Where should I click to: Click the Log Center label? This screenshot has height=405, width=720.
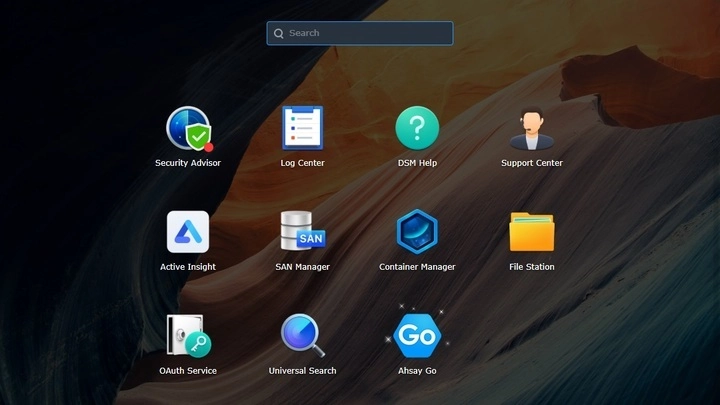[302, 163]
